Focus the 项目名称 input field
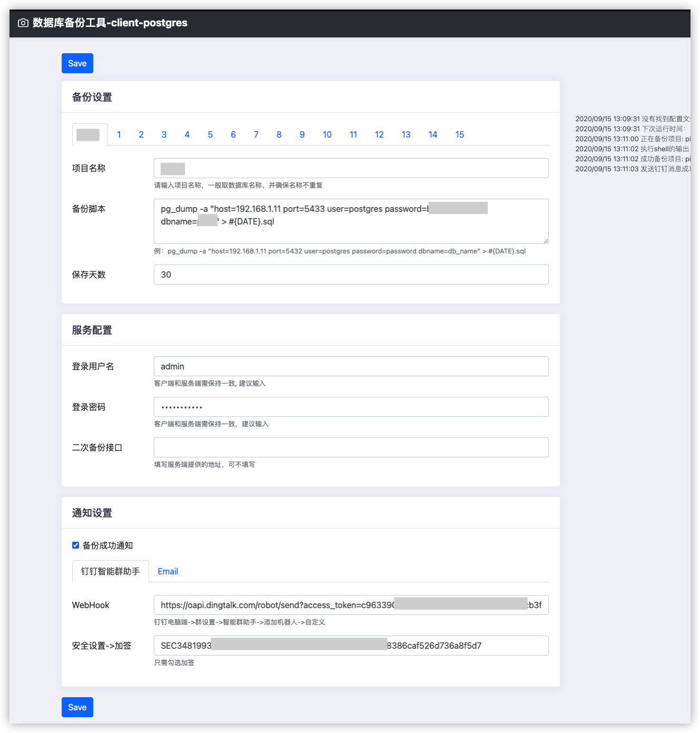The width and height of the screenshot is (700, 733). (351, 168)
